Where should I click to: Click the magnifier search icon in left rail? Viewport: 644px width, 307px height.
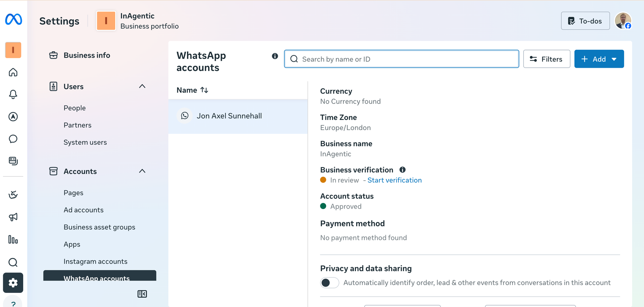[13, 262]
